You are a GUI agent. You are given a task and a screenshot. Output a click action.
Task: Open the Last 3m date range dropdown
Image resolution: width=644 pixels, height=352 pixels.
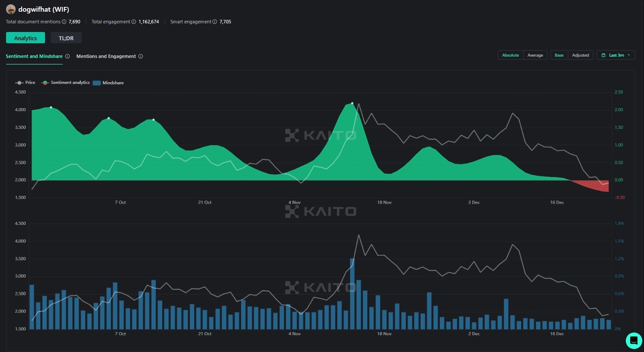point(615,55)
